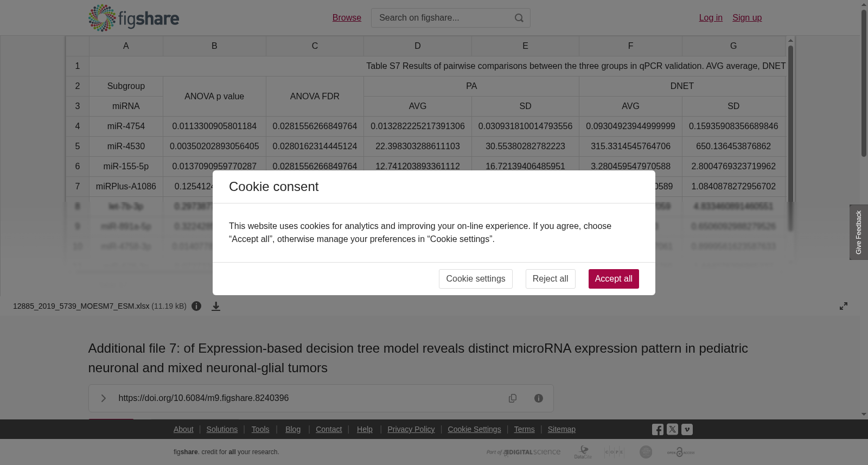Screen dimensions: 868x465
Task: Expand the DOI citation chevron
Action: tap(103, 398)
